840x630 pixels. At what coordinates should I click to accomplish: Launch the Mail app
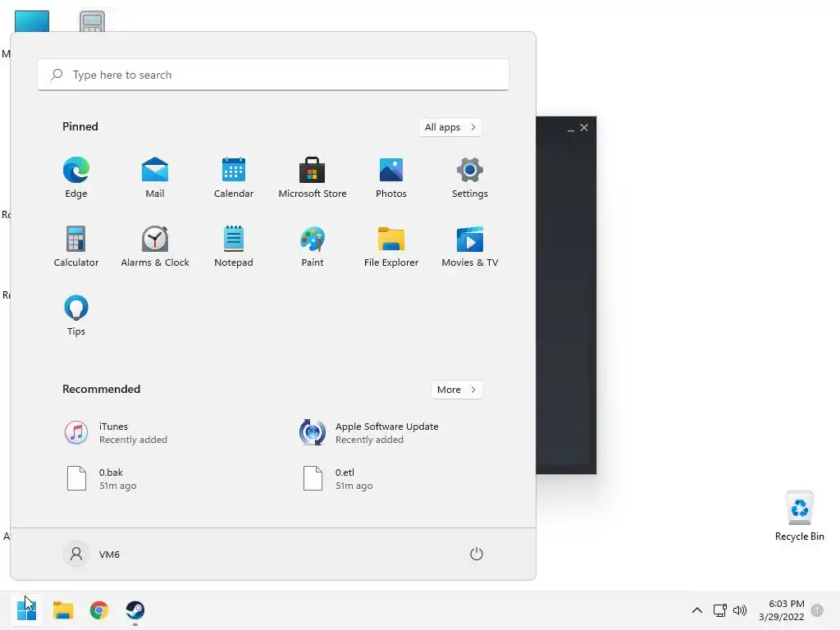(155, 178)
